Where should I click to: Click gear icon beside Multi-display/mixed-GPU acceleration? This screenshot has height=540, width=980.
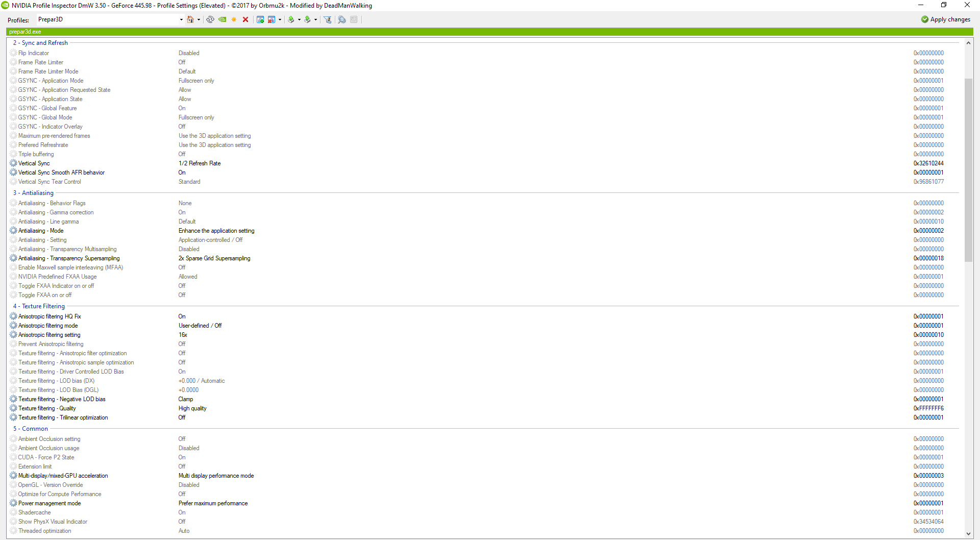13,476
